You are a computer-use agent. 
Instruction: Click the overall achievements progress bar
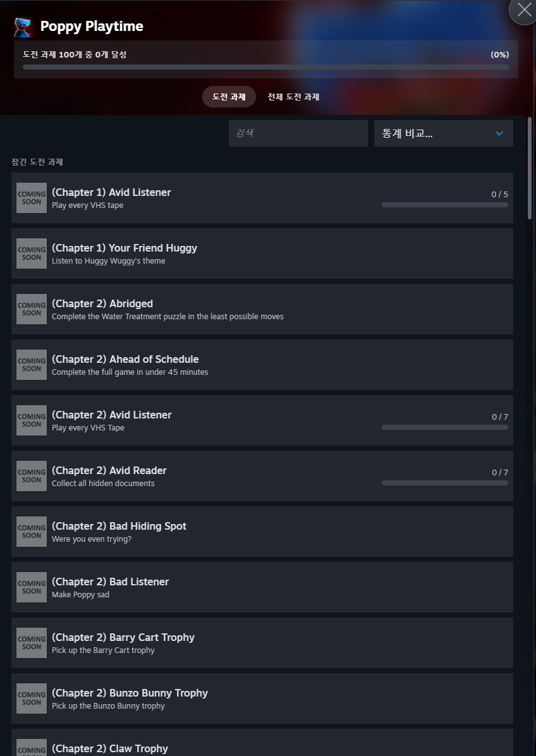tap(266, 67)
